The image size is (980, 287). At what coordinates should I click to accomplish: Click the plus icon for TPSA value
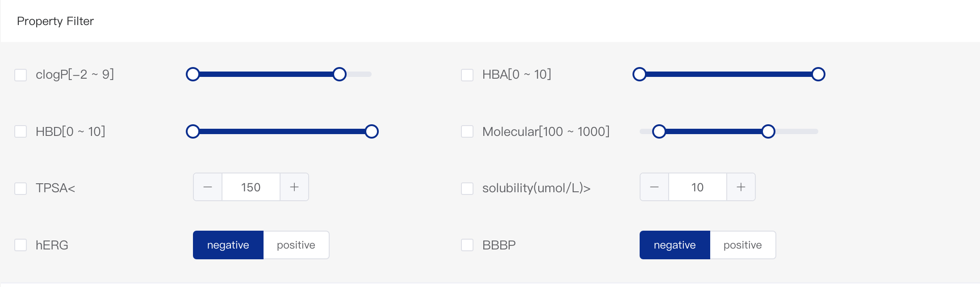(294, 187)
